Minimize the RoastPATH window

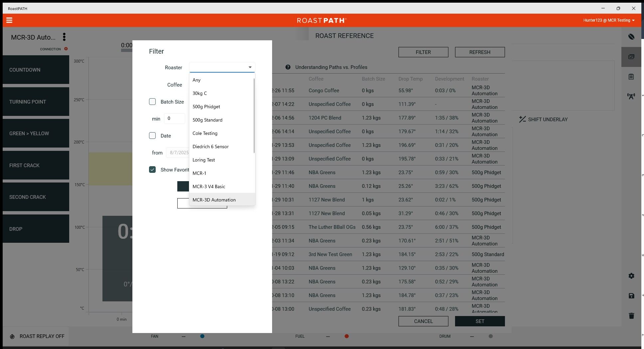pos(603,8)
